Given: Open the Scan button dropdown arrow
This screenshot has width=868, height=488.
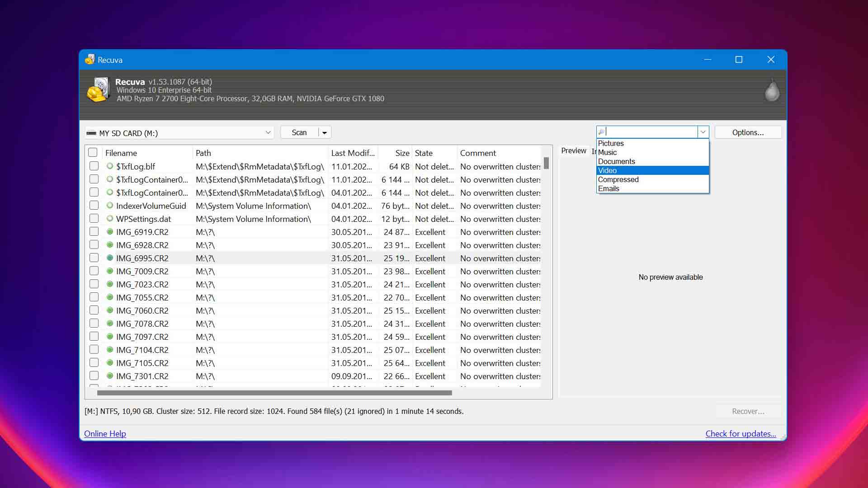Looking at the screenshot, I should pos(325,132).
